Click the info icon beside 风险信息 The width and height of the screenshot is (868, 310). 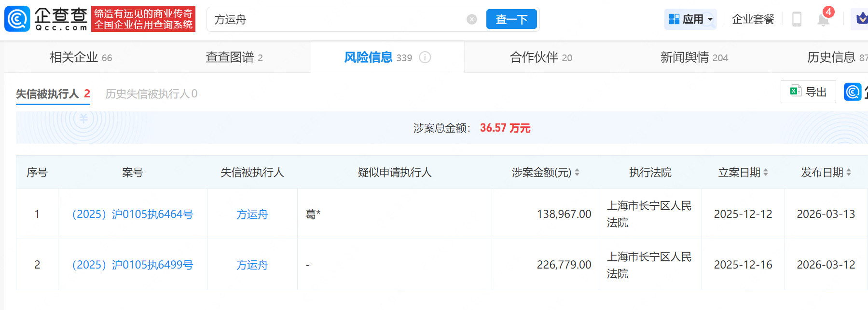[425, 57]
